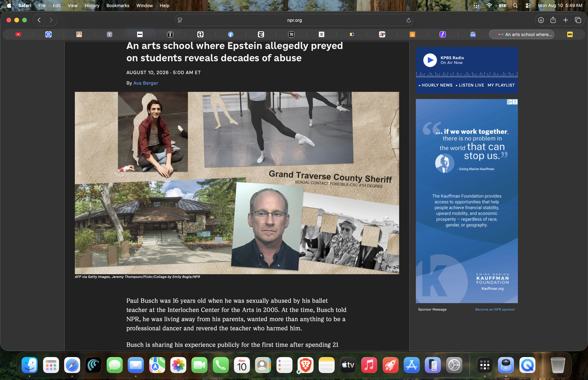The height and width of the screenshot is (380, 588).
Task: Open Trash from the Dock
Action: pos(558,365)
